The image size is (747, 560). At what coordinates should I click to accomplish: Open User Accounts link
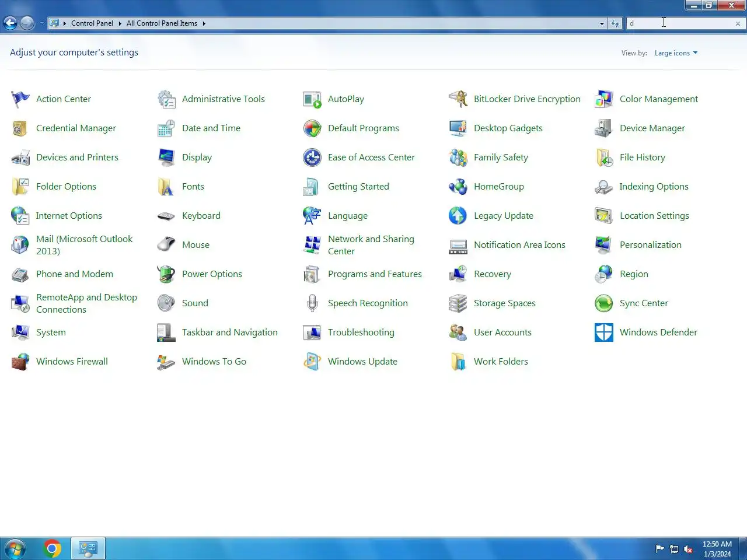coord(502,332)
